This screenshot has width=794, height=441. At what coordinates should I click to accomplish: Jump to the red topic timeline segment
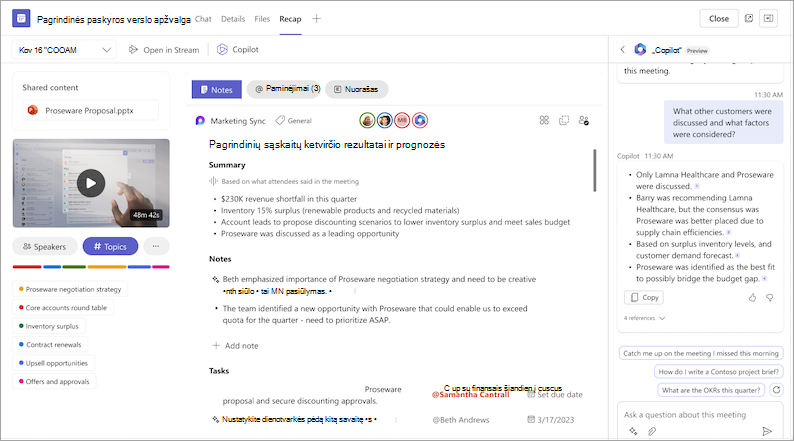[x=27, y=267]
